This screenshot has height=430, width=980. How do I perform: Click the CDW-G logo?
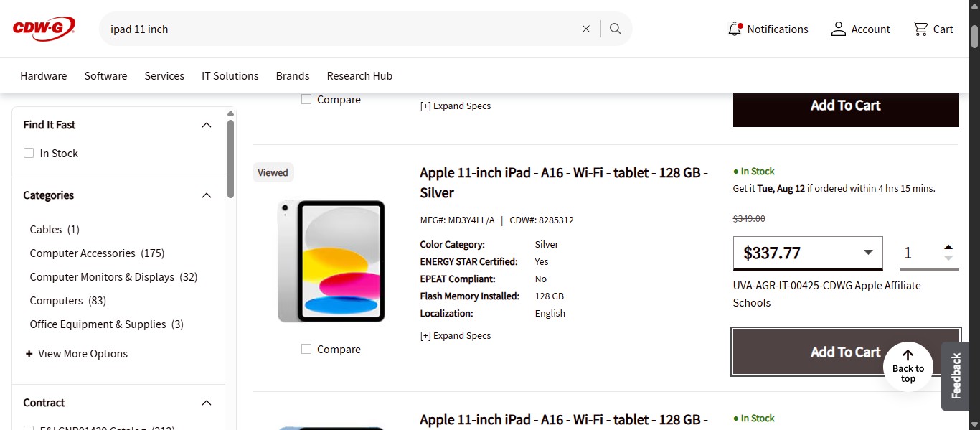tap(43, 28)
